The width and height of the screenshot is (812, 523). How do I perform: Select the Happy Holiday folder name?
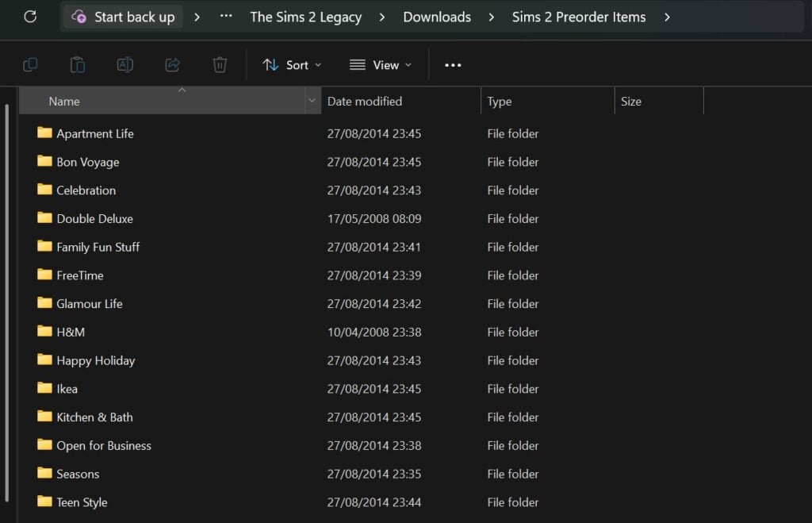95,361
